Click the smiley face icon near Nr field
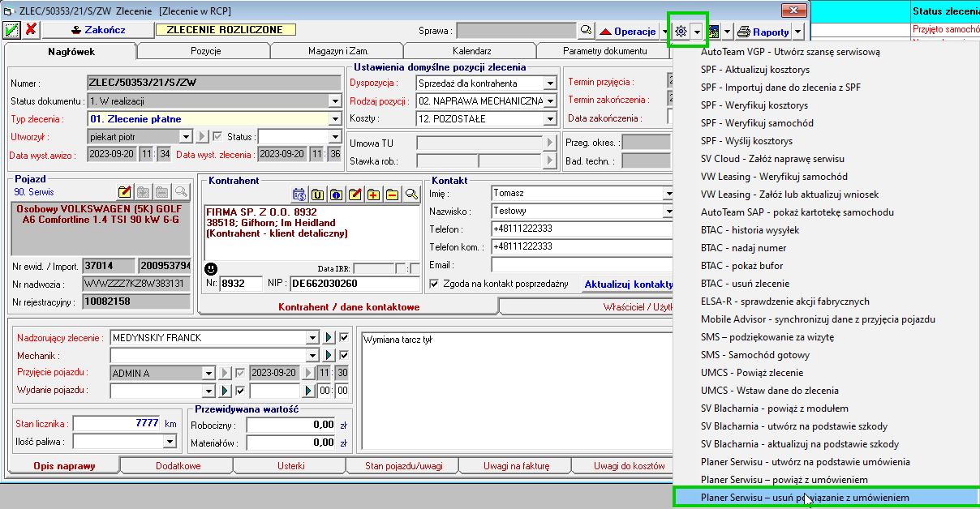 pyautogui.click(x=211, y=268)
